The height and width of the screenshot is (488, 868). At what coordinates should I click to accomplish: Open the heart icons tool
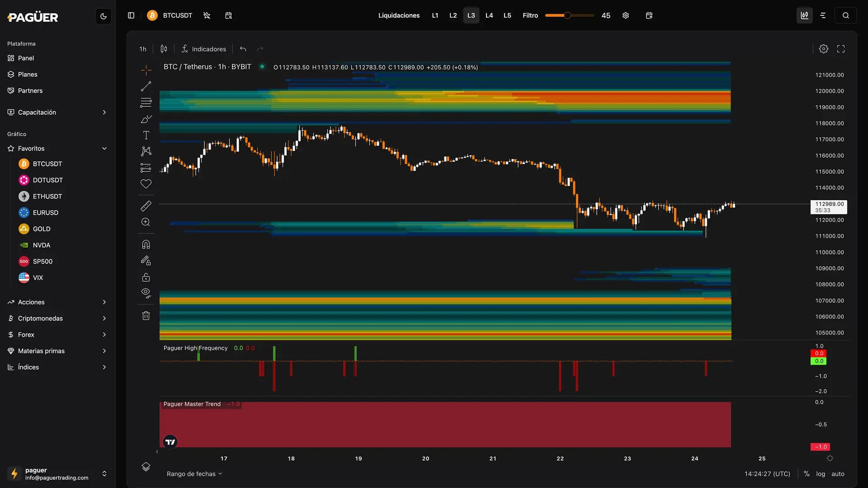tap(146, 184)
